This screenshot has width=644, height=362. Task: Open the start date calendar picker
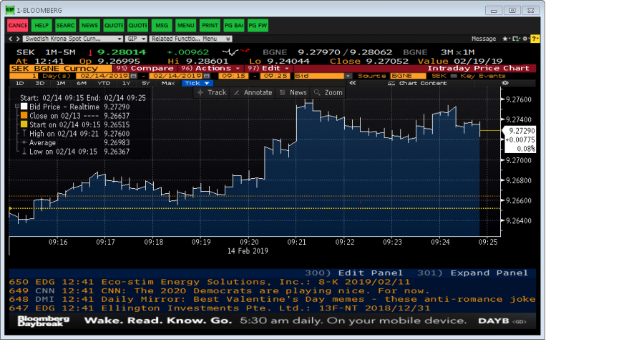click(x=133, y=76)
